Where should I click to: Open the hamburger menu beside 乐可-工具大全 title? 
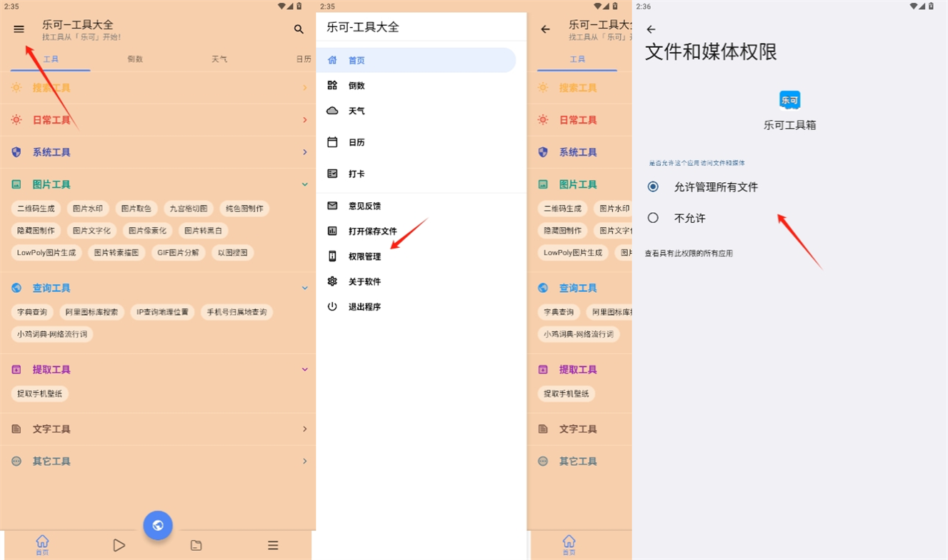point(19,29)
